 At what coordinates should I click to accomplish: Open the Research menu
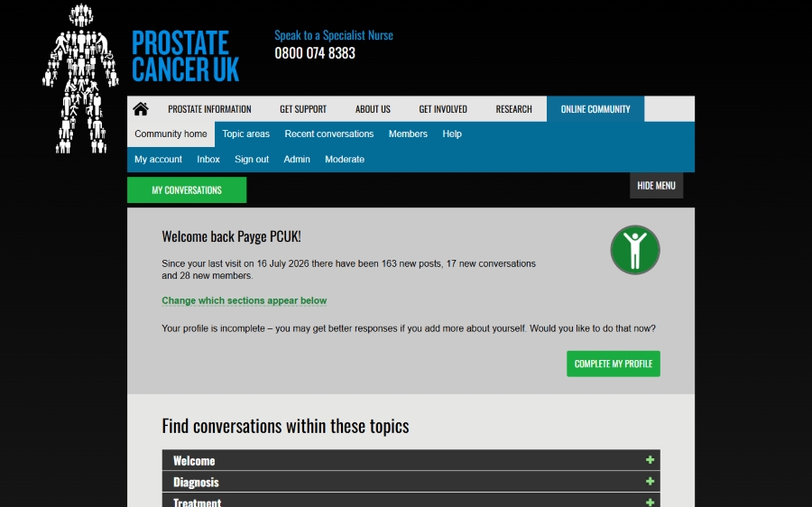(x=513, y=109)
